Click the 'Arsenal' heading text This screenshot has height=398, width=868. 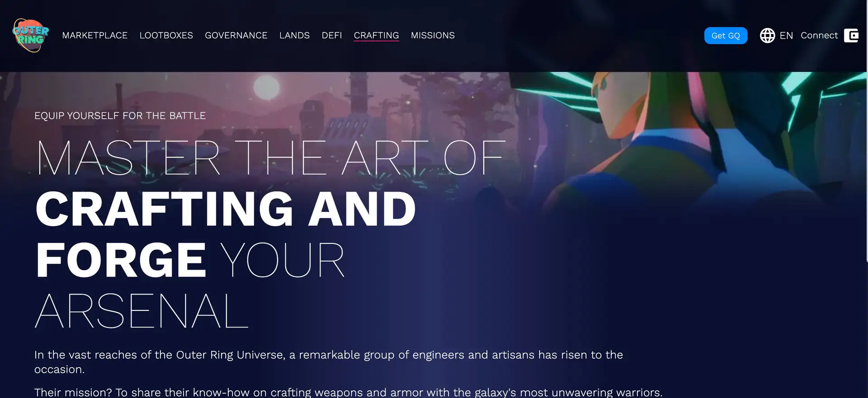(142, 311)
